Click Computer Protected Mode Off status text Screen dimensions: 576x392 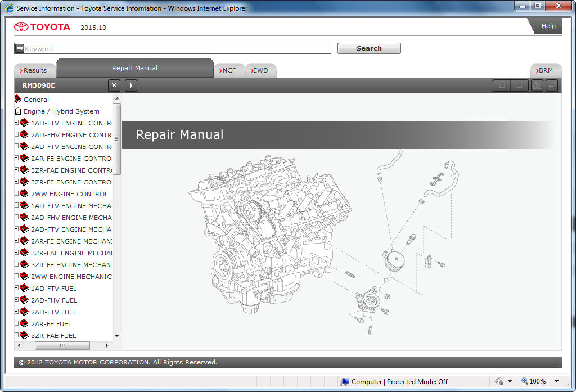pyautogui.click(x=399, y=382)
